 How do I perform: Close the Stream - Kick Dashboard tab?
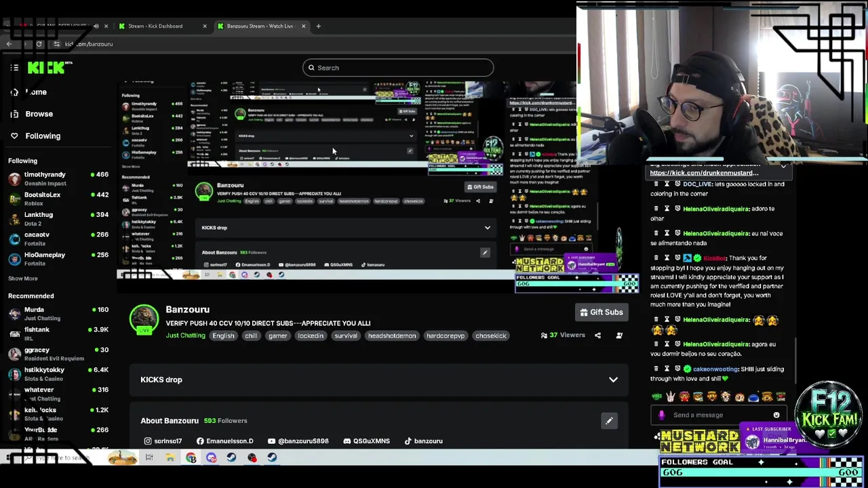[x=204, y=26]
